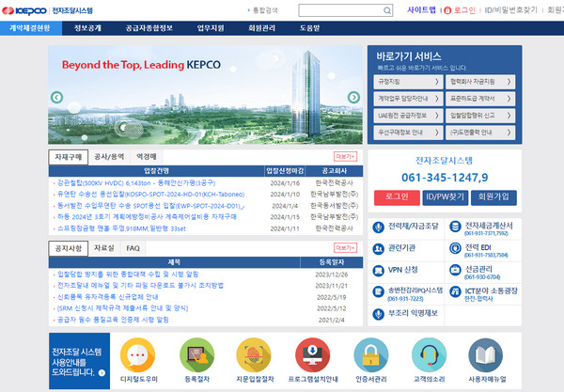Screen dimensions: 564x392
Task: Open 협력회사 자금지원 shortcut
Action: tap(480, 82)
